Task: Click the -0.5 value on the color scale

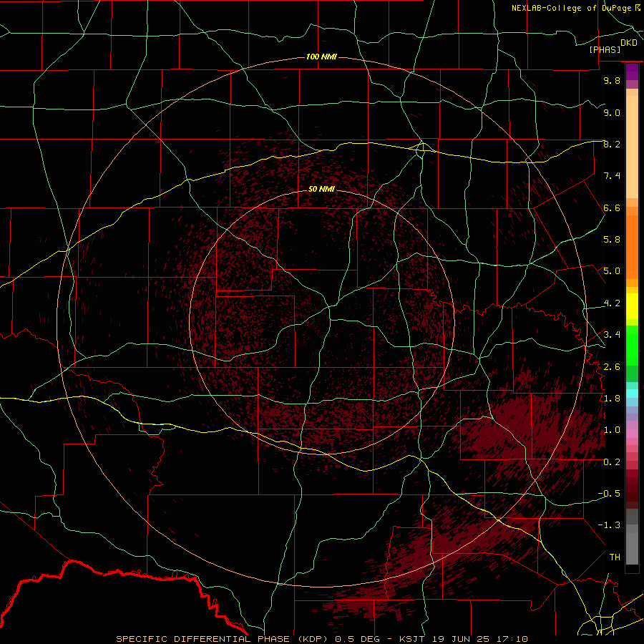Action: pos(609,494)
